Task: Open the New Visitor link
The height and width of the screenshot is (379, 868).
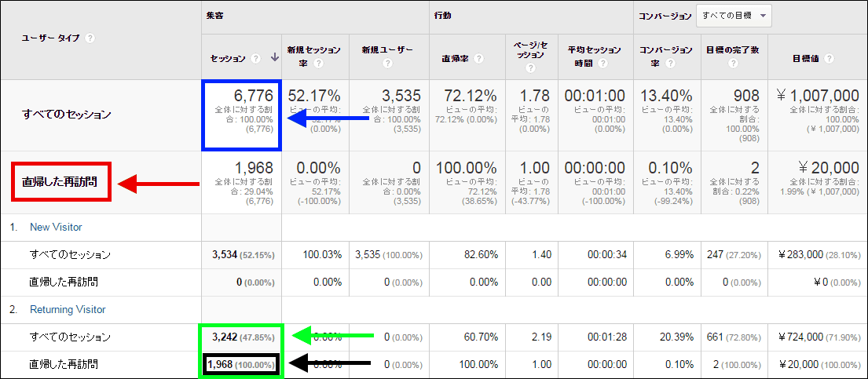Action: click(x=56, y=227)
